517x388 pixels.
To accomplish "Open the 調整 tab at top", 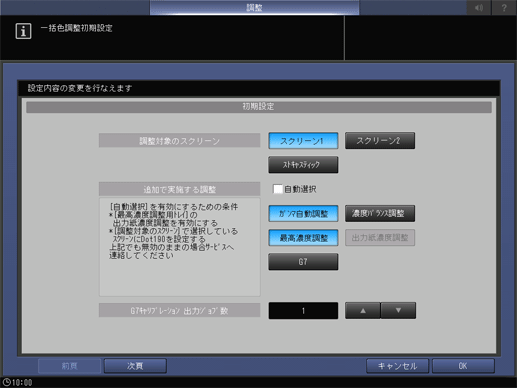I will (254, 7).
